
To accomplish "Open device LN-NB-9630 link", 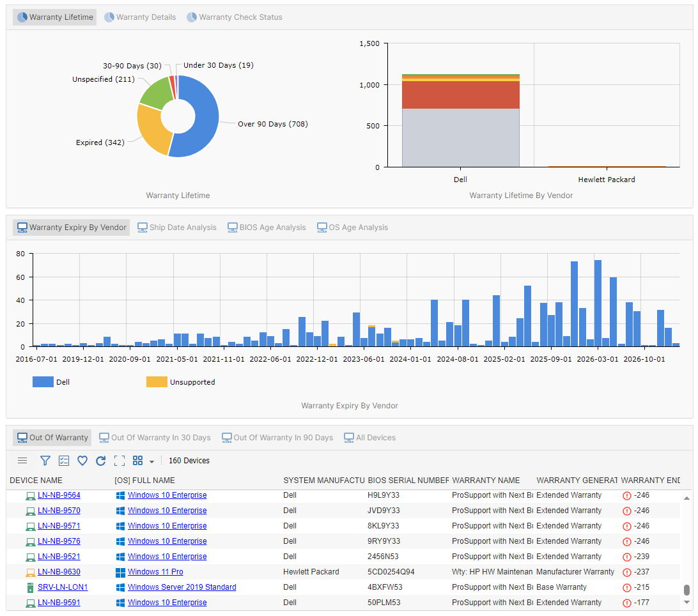I will tap(59, 572).
